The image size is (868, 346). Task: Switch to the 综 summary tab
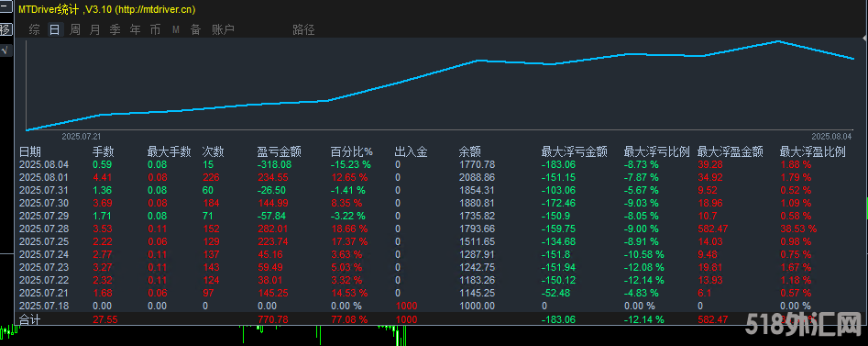pyautogui.click(x=34, y=30)
